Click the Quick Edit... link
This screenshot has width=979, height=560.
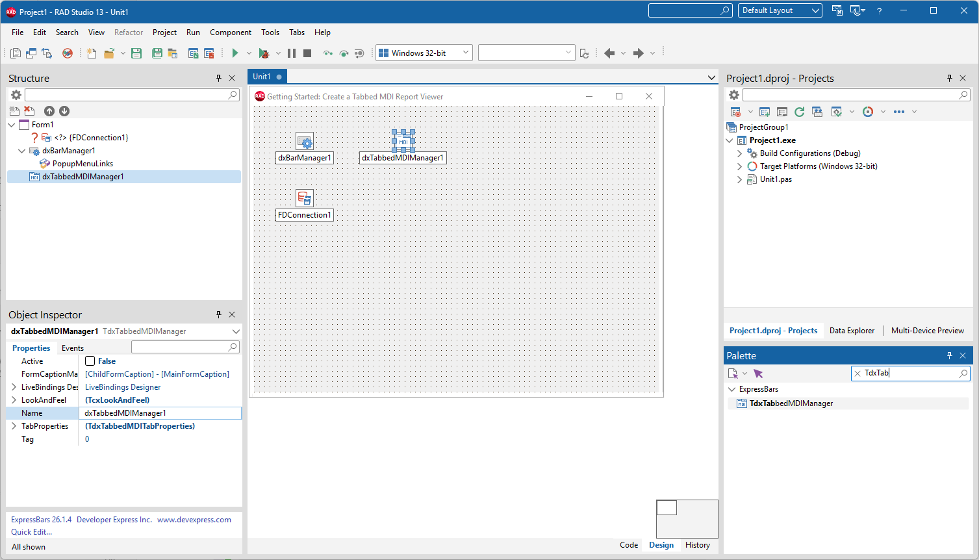pyautogui.click(x=31, y=532)
